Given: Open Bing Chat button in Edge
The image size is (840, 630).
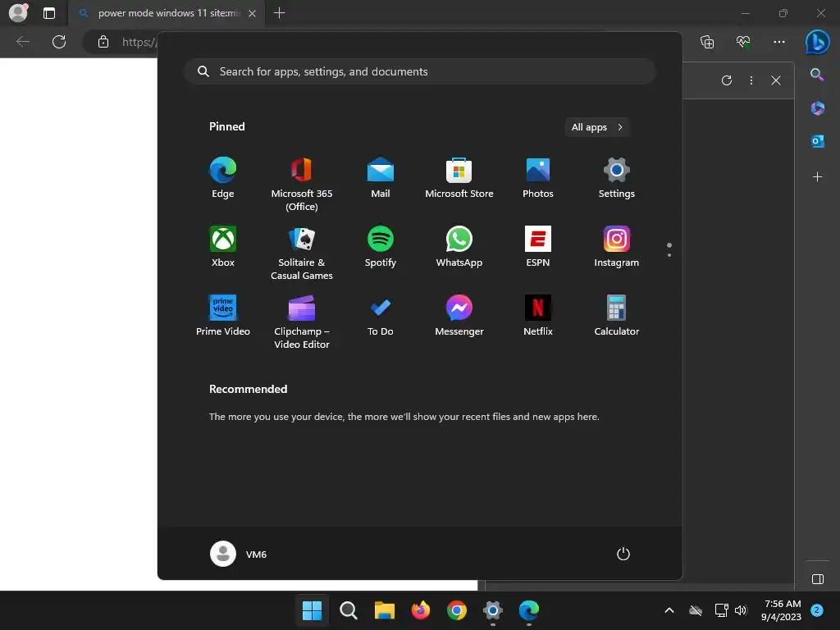Looking at the screenshot, I should (818, 42).
